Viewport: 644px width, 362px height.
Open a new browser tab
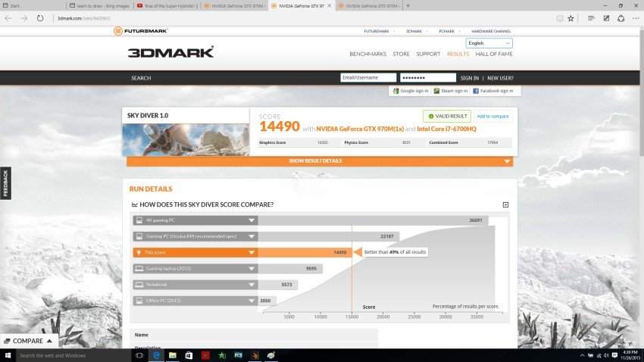408,5
